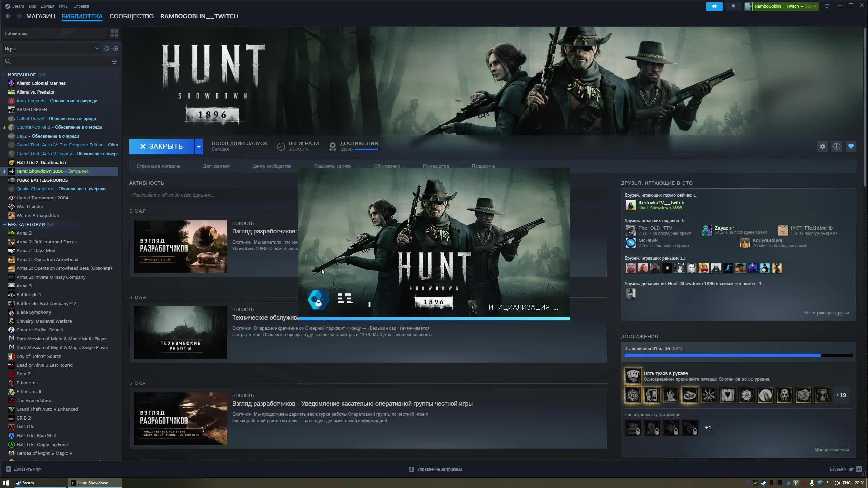
Task: Open the Справка menu
Action: [x=81, y=6]
